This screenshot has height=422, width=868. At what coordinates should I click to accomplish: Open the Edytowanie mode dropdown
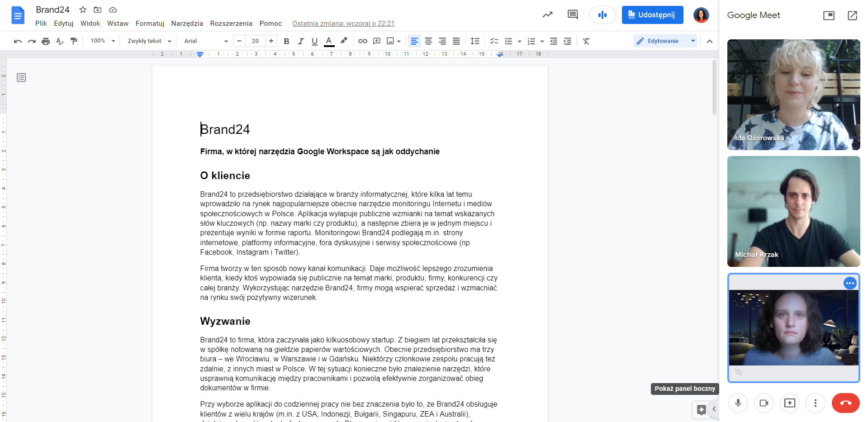coord(665,41)
